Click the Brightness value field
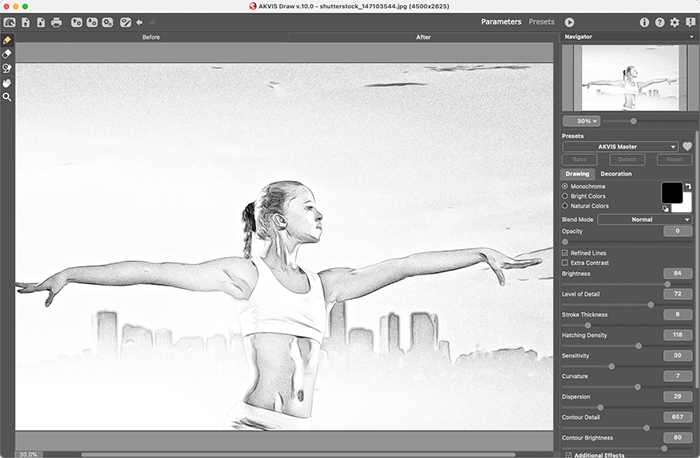 tap(677, 273)
